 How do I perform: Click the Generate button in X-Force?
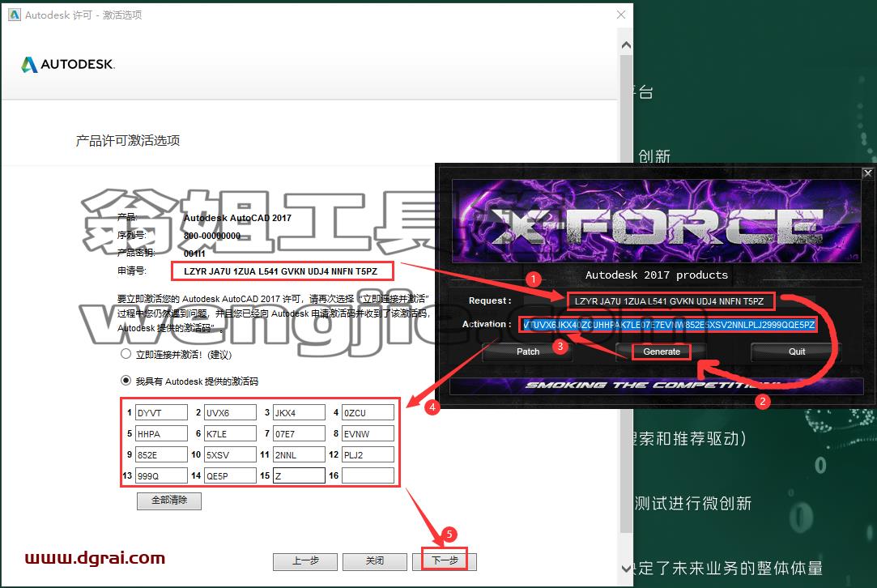662,352
